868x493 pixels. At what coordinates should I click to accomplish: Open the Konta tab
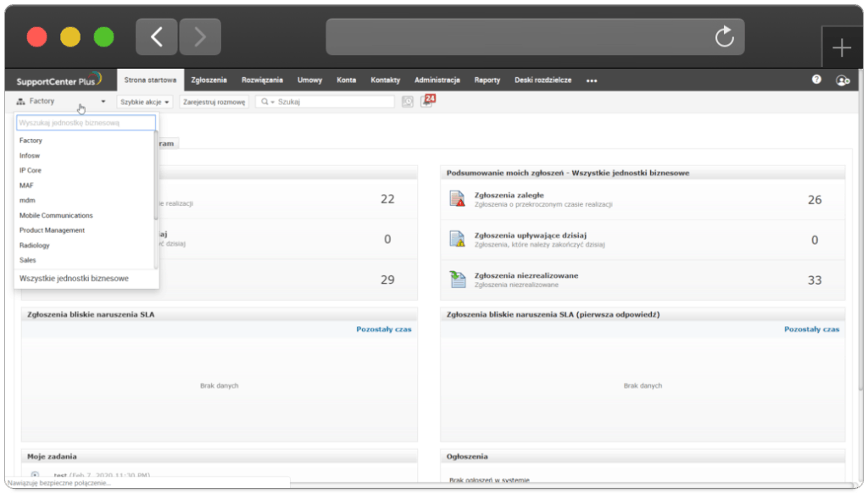click(x=346, y=80)
